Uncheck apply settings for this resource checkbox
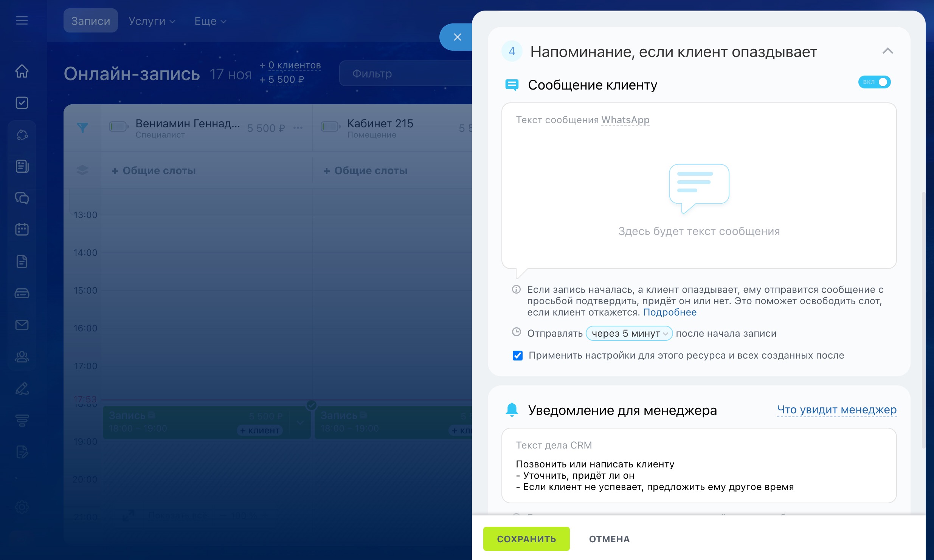The image size is (934, 560). (x=517, y=356)
